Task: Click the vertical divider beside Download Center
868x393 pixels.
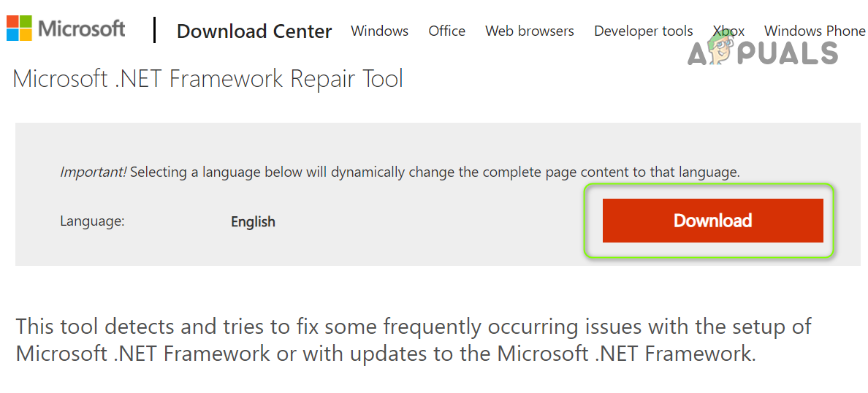Action: (x=155, y=30)
